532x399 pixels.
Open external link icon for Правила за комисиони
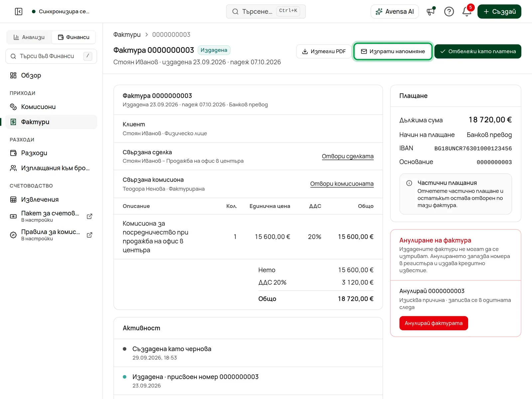pos(89,235)
